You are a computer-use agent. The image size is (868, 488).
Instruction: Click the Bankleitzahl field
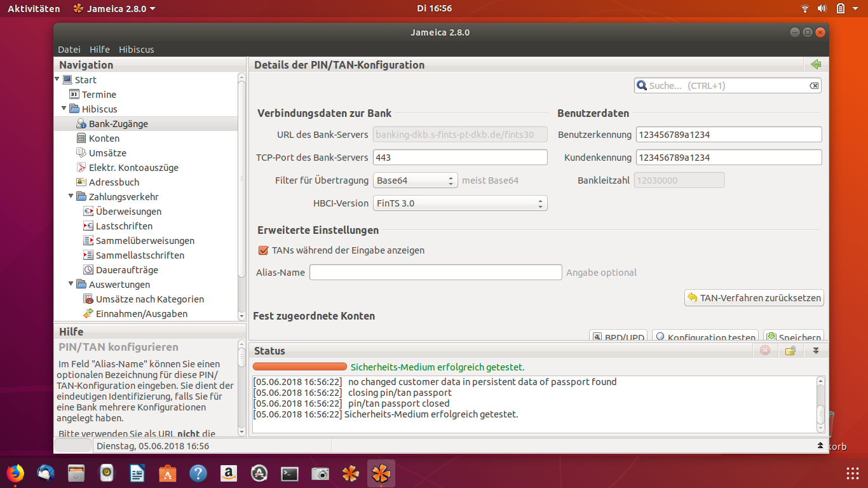tap(679, 180)
